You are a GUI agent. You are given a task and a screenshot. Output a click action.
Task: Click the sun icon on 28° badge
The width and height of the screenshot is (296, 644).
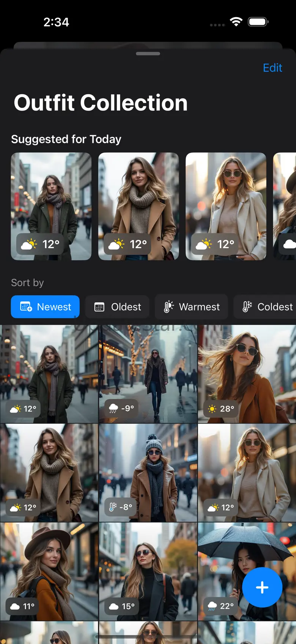coord(212,409)
